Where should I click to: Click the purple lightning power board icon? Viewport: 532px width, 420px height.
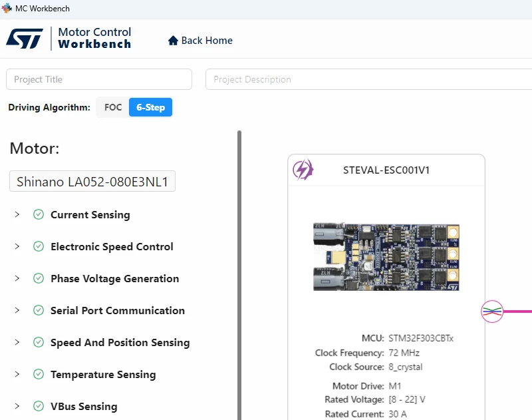303,170
